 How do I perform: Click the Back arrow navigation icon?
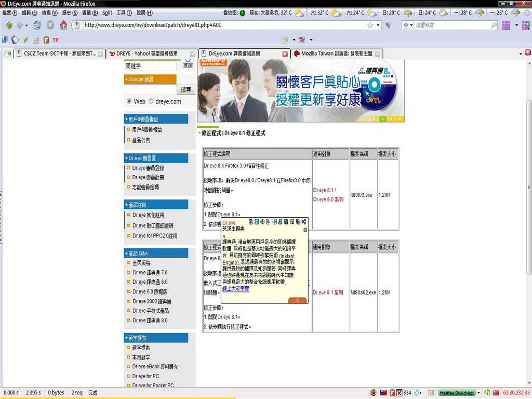[x=9, y=25]
